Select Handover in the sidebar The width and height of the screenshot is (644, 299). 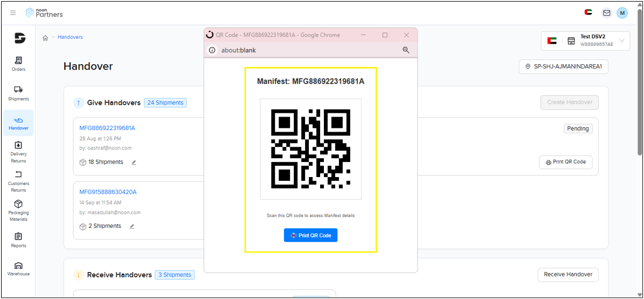(x=18, y=123)
